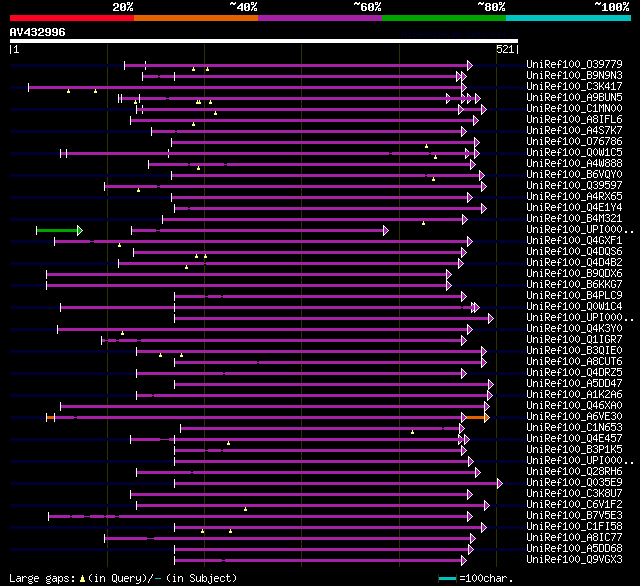Select the UniRef100_Q4D4B2 label
The height and width of the screenshot is (586, 640).
point(574,262)
